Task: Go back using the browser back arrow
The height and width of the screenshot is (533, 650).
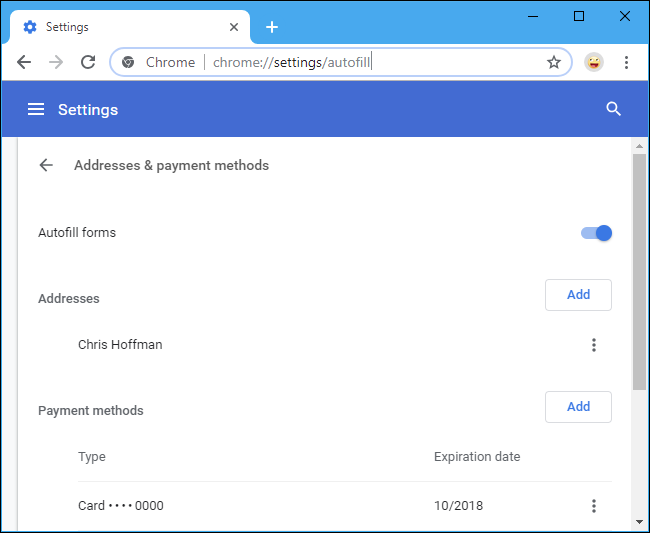Action: [24, 62]
